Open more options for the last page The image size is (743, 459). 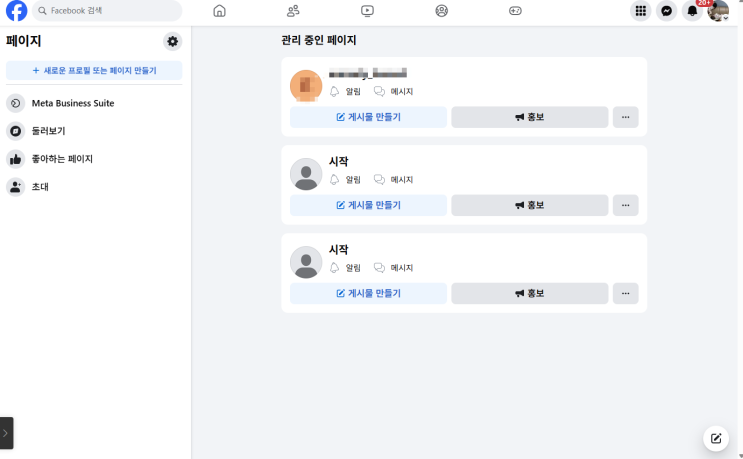point(625,293)
